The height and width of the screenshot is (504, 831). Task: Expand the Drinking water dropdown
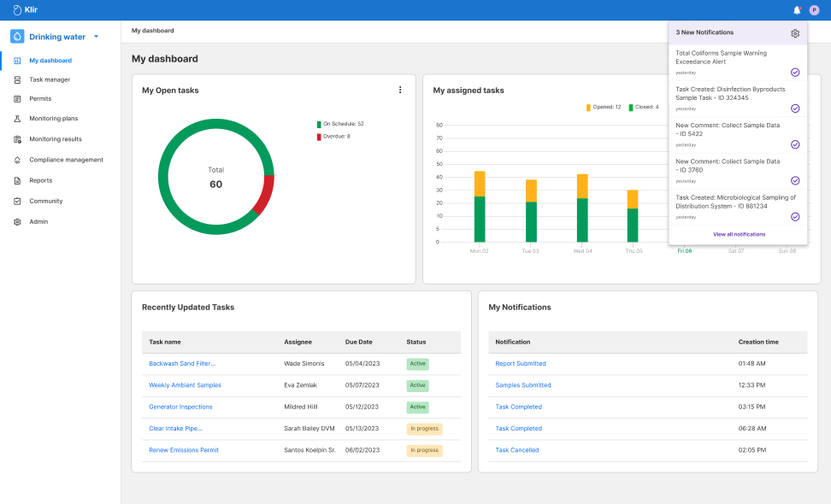97,37
